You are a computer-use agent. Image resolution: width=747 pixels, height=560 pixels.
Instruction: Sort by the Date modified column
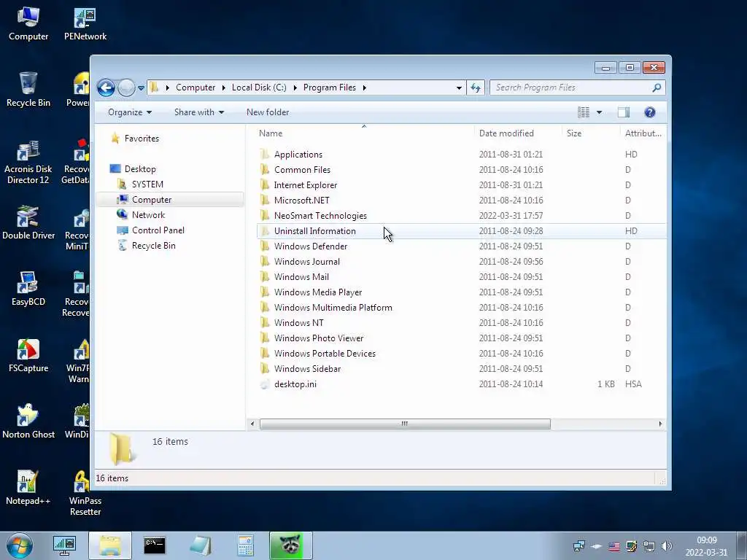[519, 133]
